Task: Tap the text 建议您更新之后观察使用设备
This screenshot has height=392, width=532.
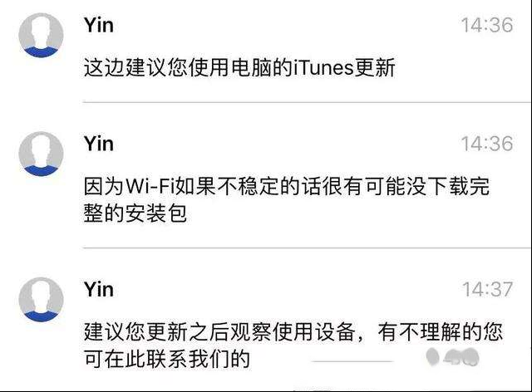Action: [219, 331]
